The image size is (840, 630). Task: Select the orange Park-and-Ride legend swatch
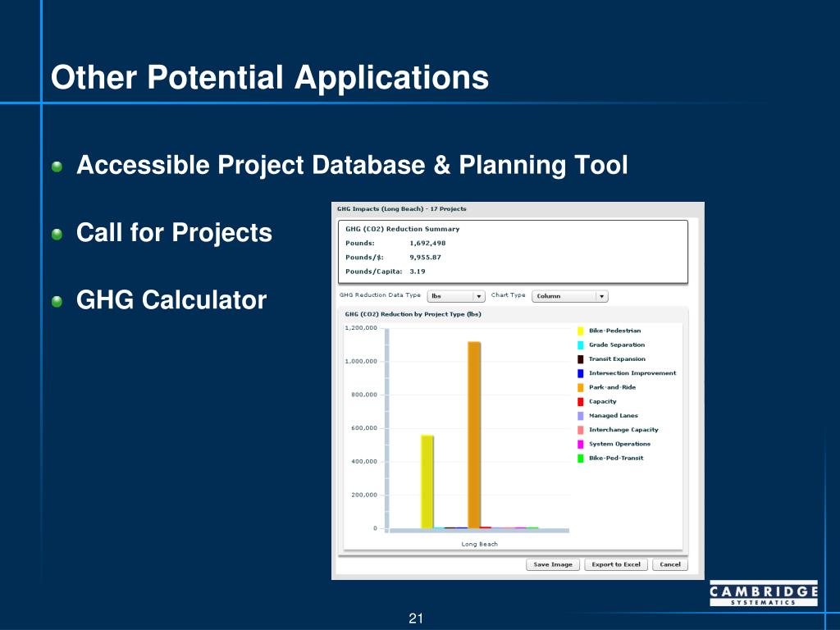click(580, 387)
